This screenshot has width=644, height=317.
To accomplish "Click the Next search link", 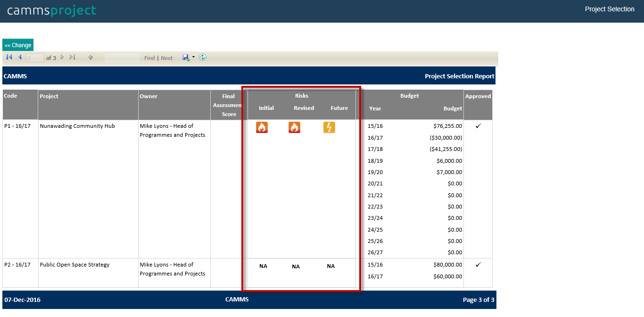I will coord(167,58).
